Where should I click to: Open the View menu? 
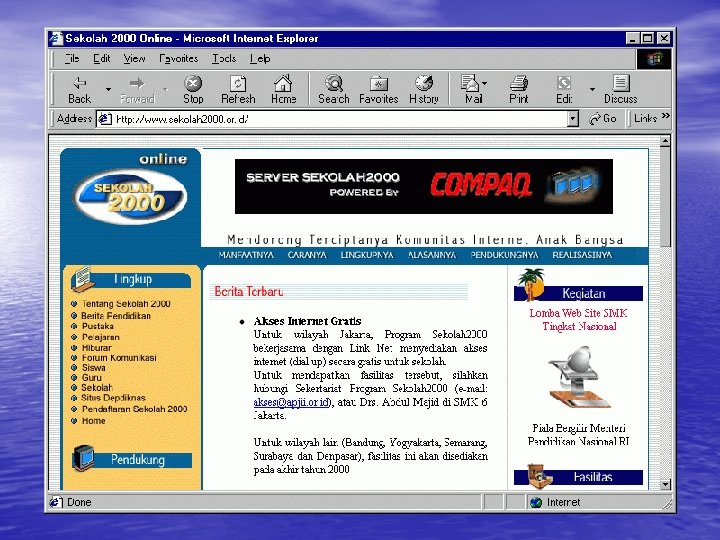pyautogui.click(x=134, y=59)
